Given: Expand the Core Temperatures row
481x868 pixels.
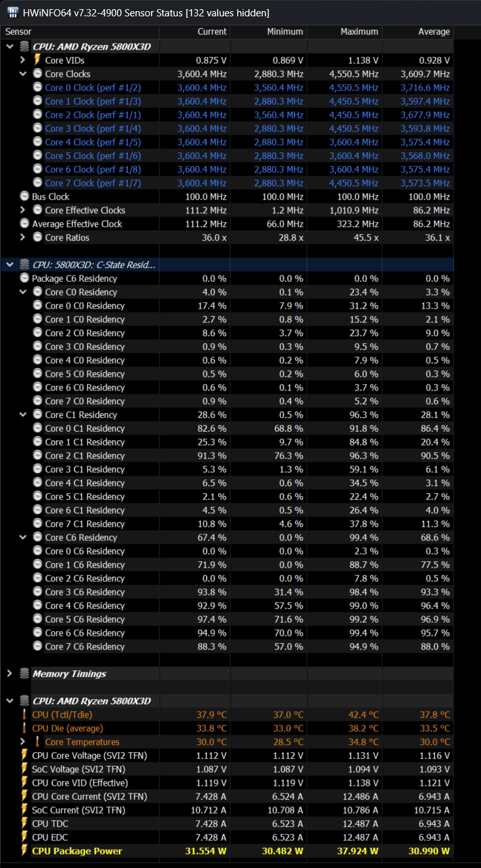Looking at the screenshot, I should 22,742.
